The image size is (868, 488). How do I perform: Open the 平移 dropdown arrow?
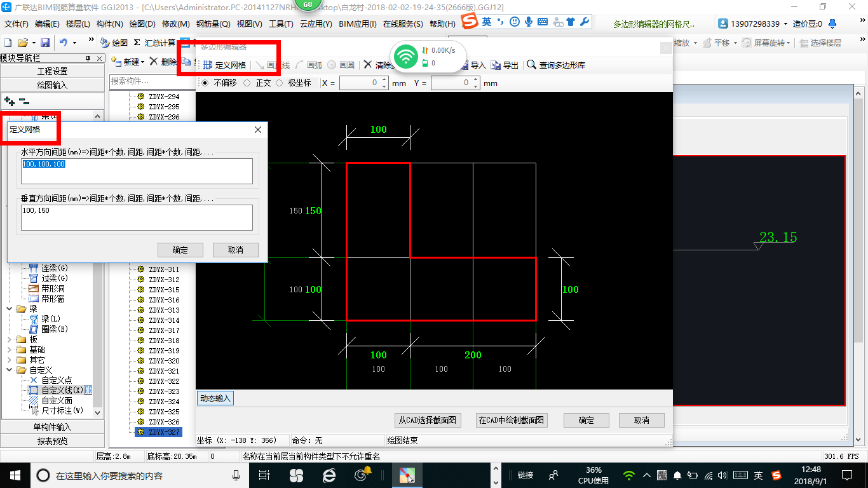click(x=734, y=43)
